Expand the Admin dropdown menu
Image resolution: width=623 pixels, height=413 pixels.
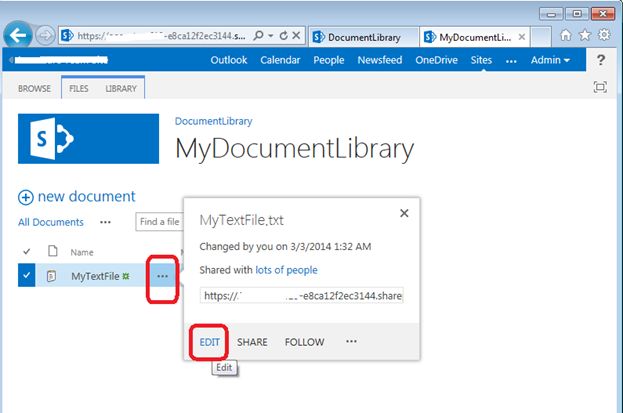click(x=550, y=60)
